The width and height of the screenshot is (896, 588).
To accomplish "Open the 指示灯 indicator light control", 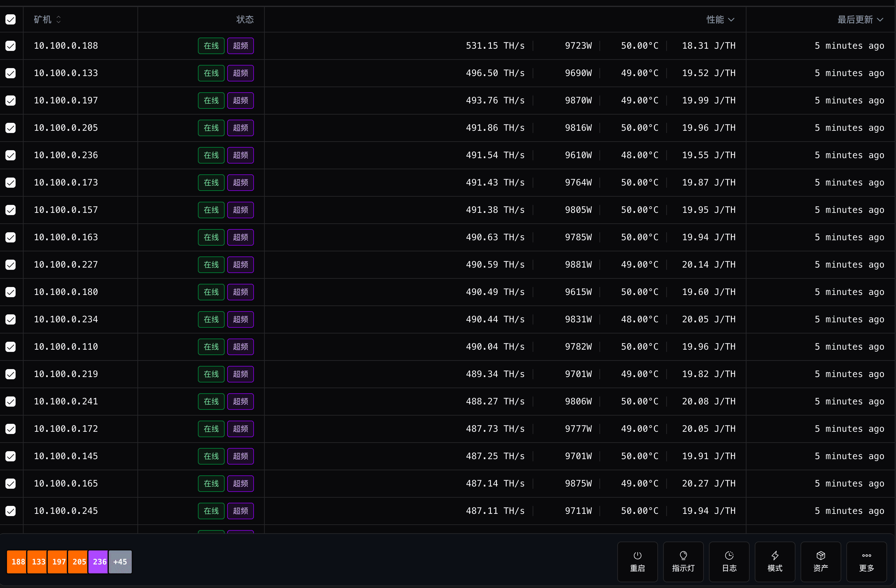I will click(x=683, y=562).
